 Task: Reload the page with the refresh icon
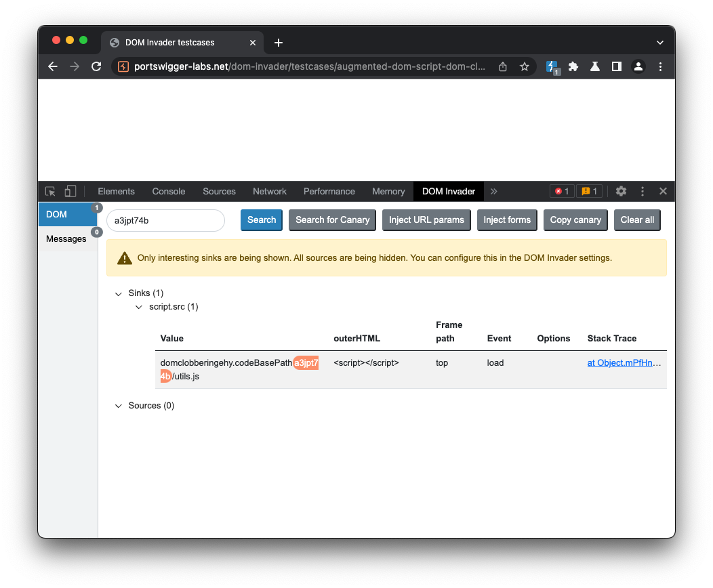[x=96, y=66]
